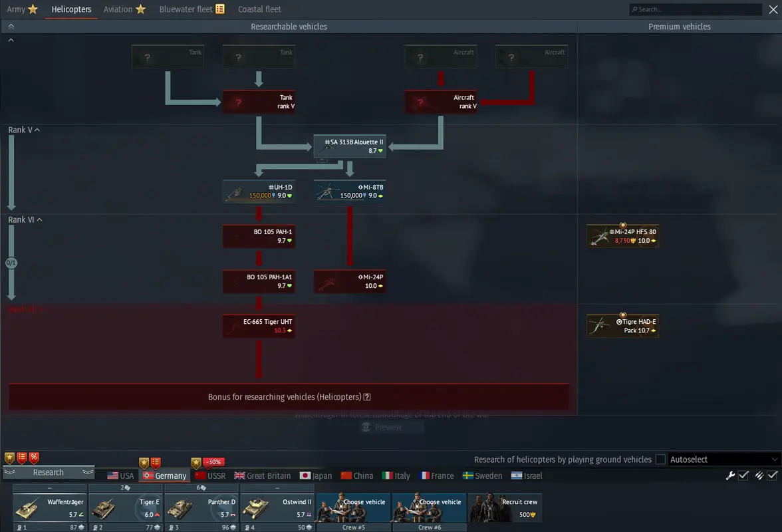Viewport: 782px width, 532px height.
Task: Click the Rank VI 0/1 progress marker
Action: click(x=11, y=263)
